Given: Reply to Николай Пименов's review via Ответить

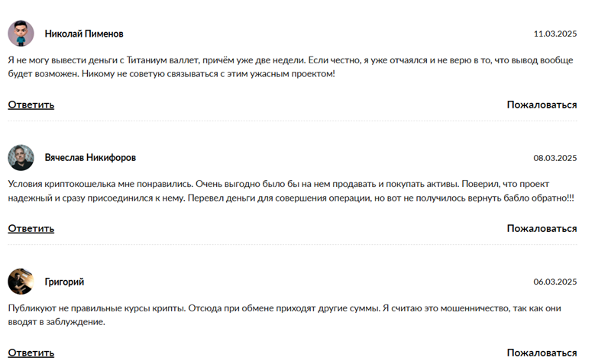Looking at the screenshot, I should (31, 105).
